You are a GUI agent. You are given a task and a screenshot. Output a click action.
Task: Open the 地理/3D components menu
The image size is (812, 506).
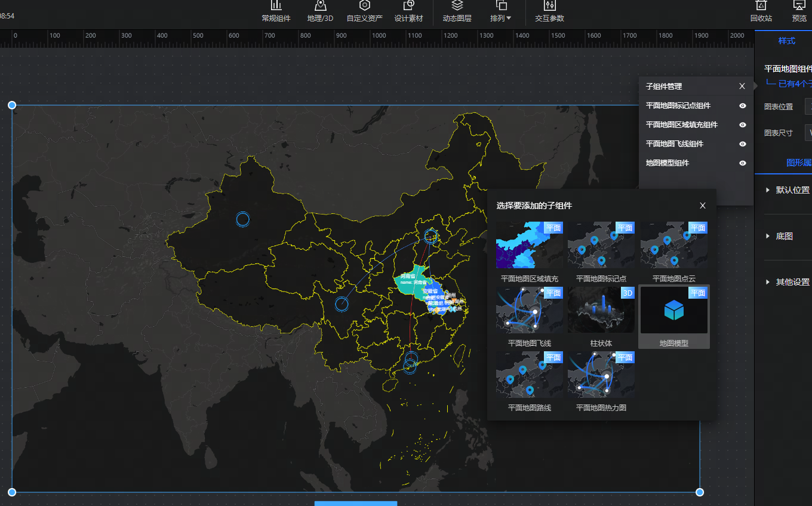click(320, 7)
